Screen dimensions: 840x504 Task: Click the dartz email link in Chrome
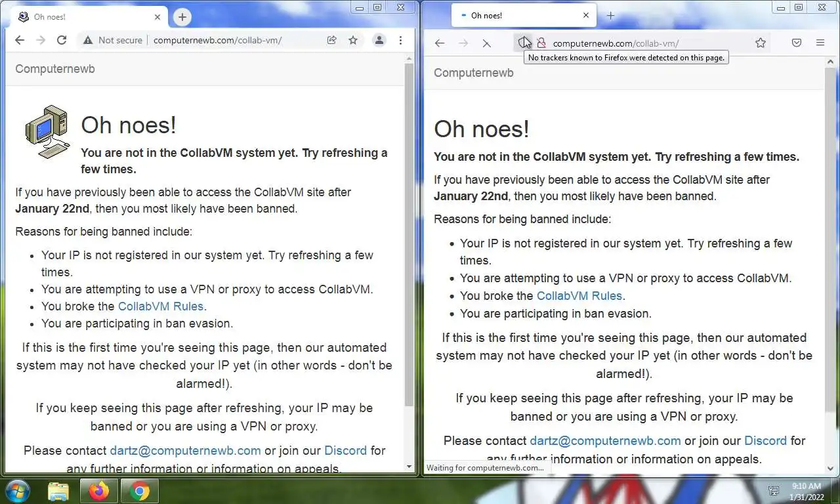pyautogui.click(x=185, y=451)
